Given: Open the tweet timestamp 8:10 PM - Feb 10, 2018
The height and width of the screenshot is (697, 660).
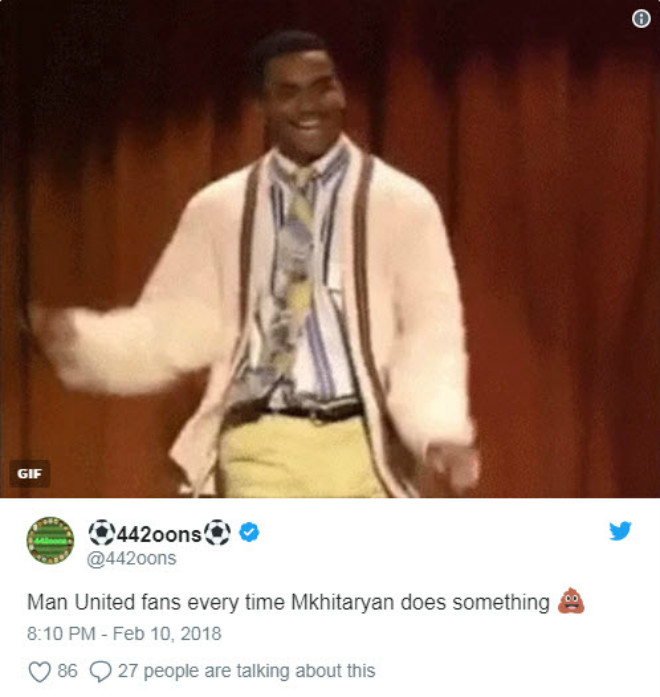Looking at the screenshot, I should click(x=124, y=634).
